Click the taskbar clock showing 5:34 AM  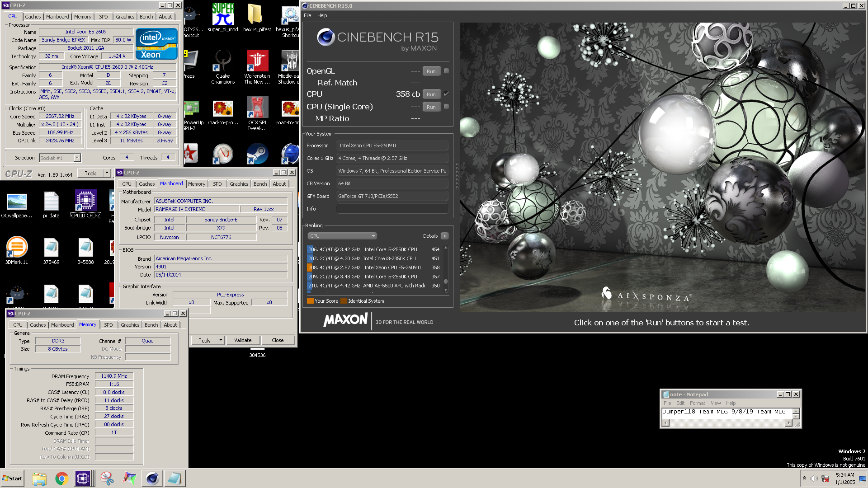tap(844, 479)
